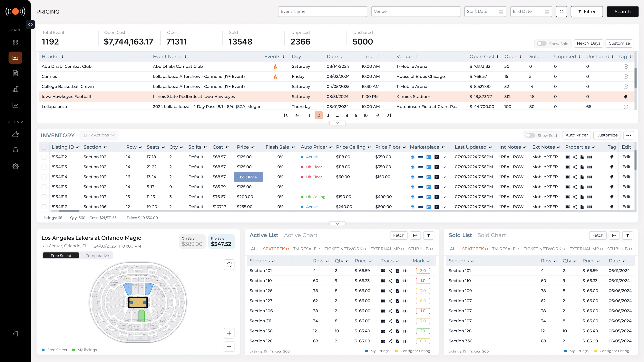Click into the Event Name search field
Image resolution: width=644 pixels, height=362 pixels.
(x=322, y=12)
